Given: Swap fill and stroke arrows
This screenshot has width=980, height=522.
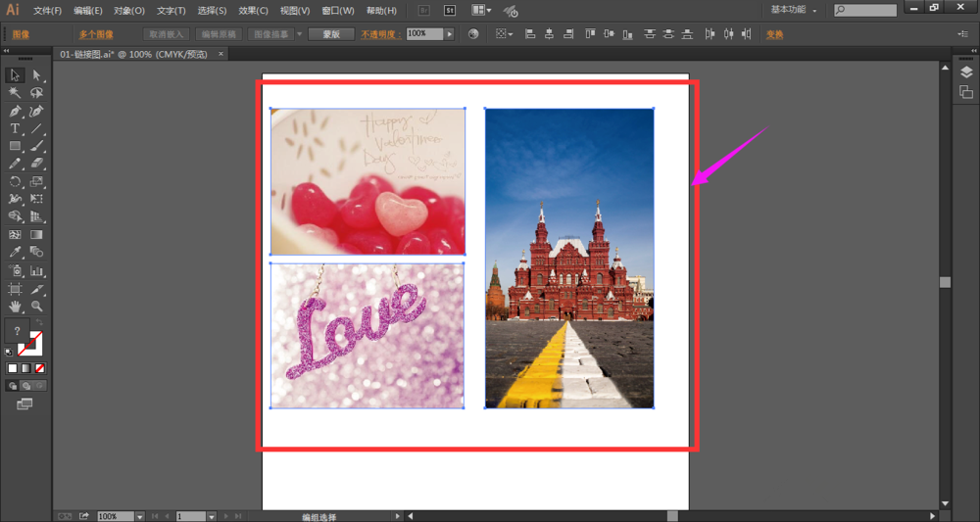Looking at the screenshot, I should pos(39,324).
